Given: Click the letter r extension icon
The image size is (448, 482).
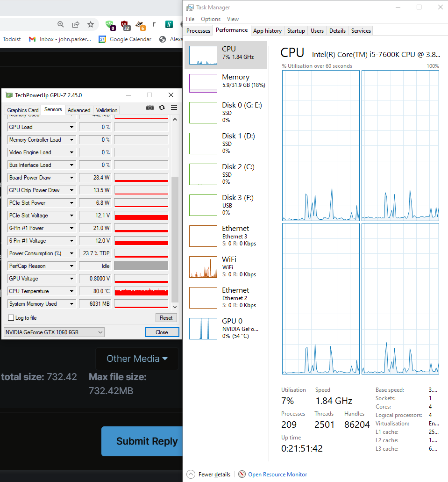Looking at the screenshot, I should (154, 24).
